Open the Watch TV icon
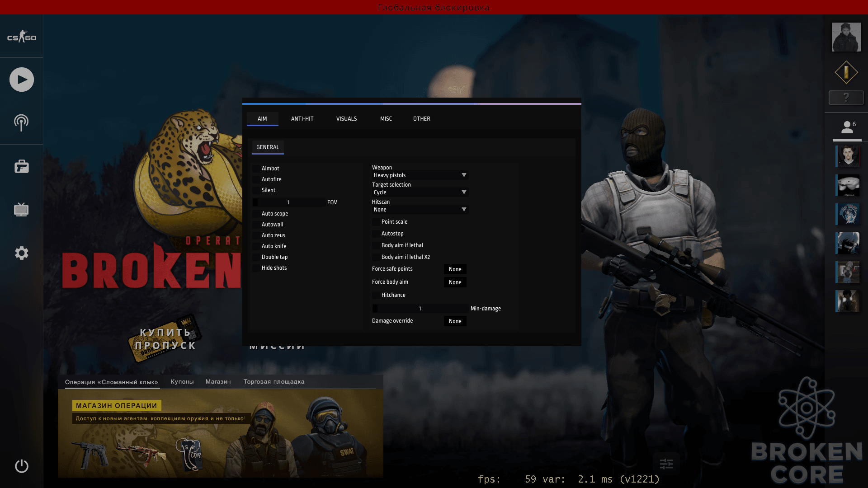This screenshot has width=868, height=488. pos(21,210)
